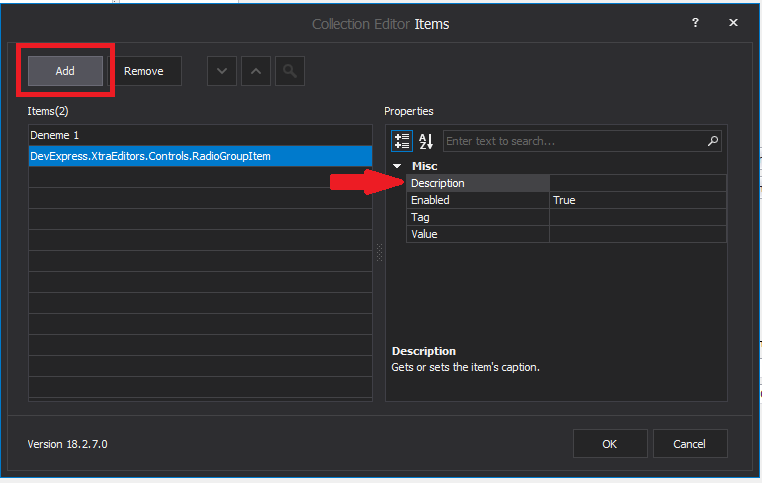
Task: Click the move item down arrow
Action: tap(222, 71)
